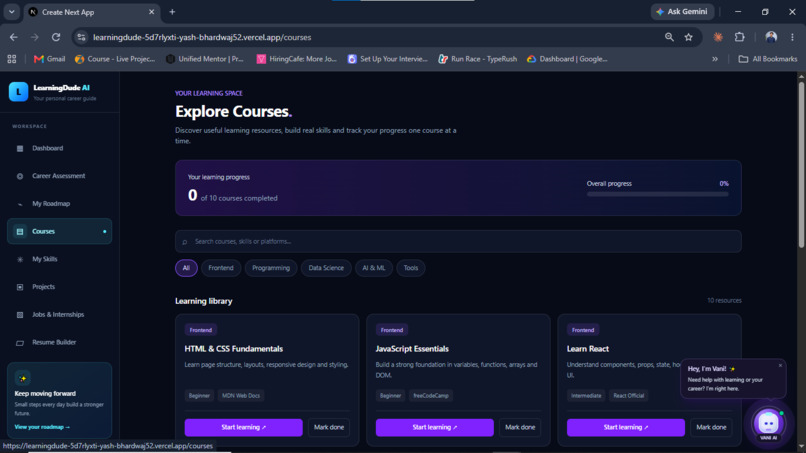Image resolution: width=806 pixels, height=453 pixels.
Task: Open My Roadmap in the sidebar
Action: coord(60,204)
